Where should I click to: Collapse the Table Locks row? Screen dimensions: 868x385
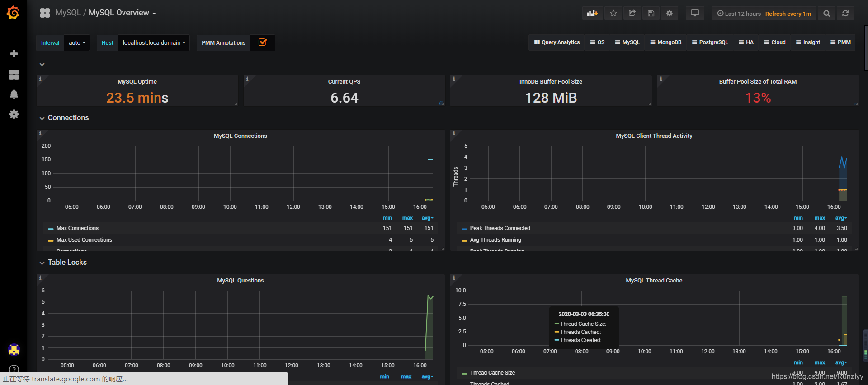(x=67, y=263)
